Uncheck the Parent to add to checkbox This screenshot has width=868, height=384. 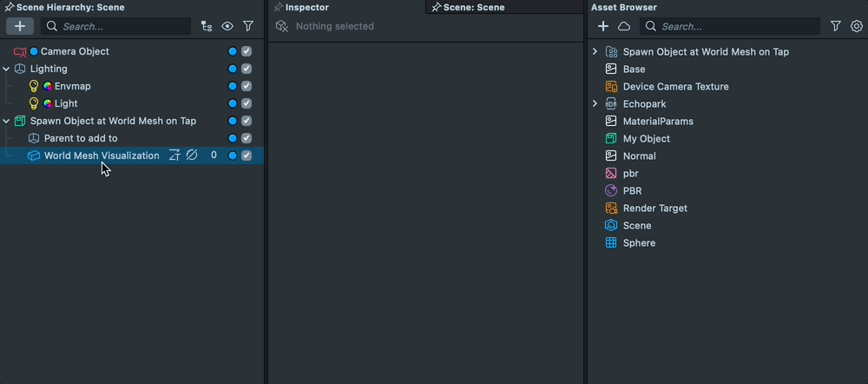pos(247,138)
